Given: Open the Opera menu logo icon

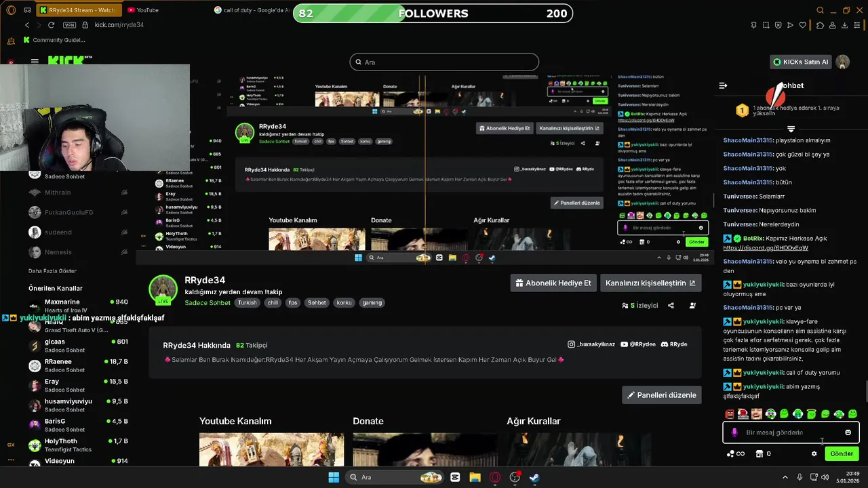Looking at the screenshot, I should [10, 10].
